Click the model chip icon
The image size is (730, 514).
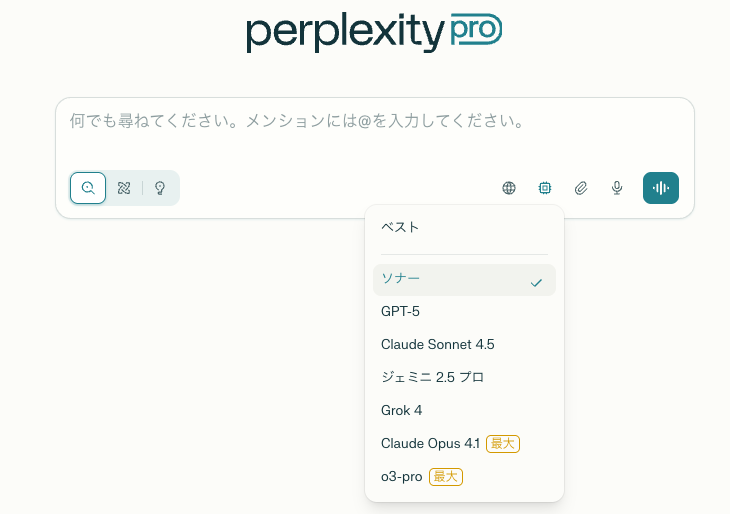(x=545, y=188)
